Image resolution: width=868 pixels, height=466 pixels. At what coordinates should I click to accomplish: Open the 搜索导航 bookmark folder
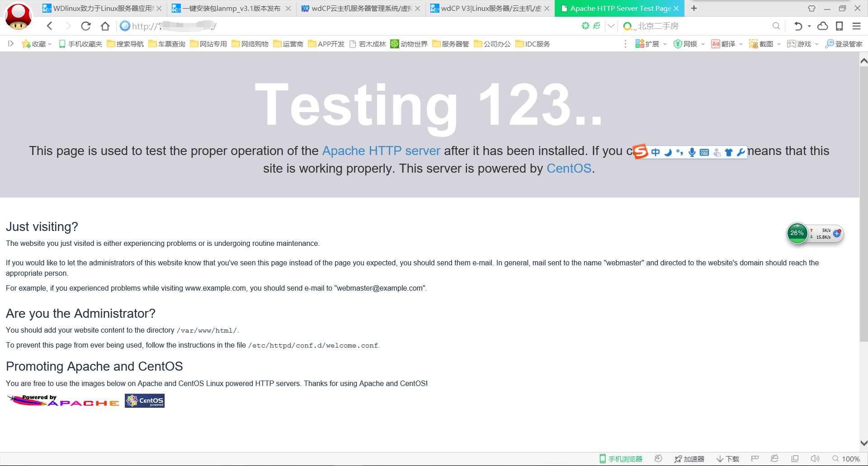[125, 44]
